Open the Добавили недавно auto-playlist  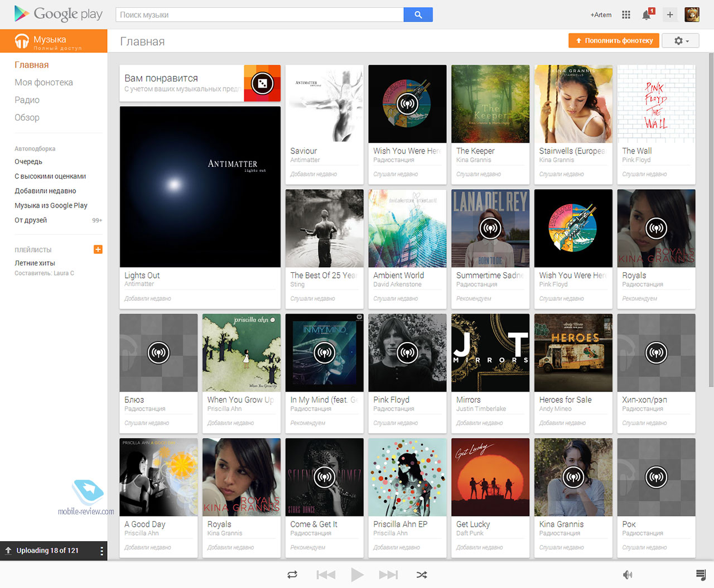point(45,191)
